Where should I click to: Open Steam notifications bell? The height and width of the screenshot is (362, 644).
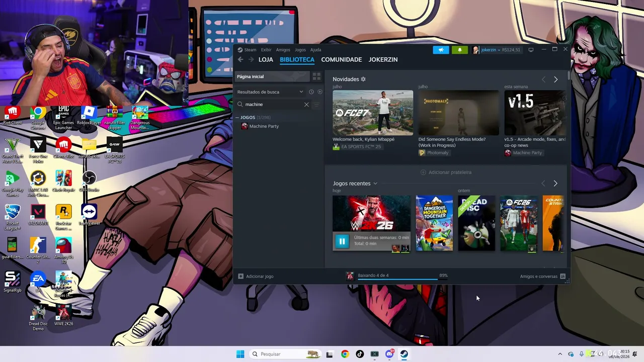459,50
